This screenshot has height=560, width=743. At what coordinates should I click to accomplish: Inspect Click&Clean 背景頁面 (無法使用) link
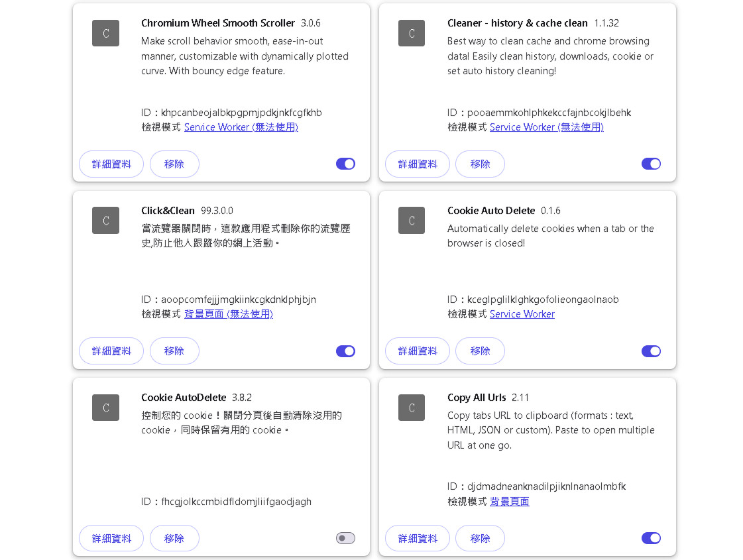click(228, 314)
